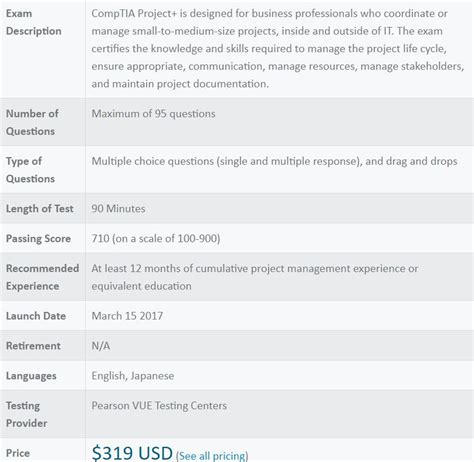The image size is (474, 462).
Task: Select the $319 USD price text
Action: [132, 453]
